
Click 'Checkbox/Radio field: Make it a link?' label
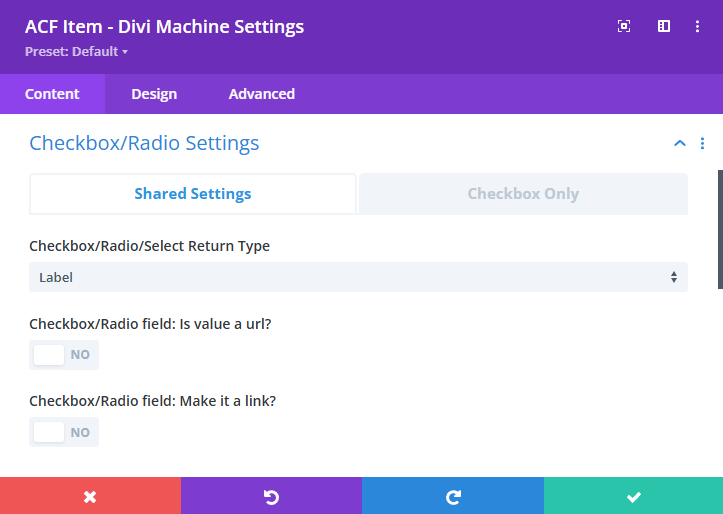(153, 401)
